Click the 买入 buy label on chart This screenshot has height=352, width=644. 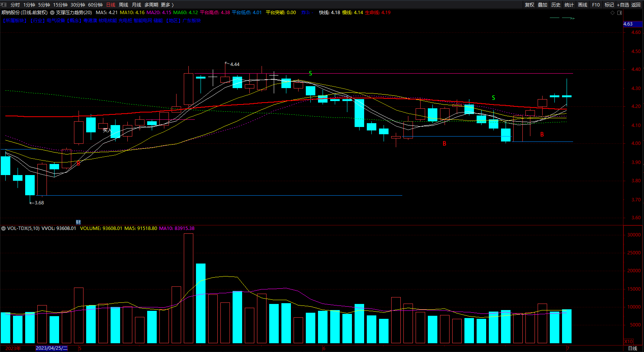pos(106,130)
